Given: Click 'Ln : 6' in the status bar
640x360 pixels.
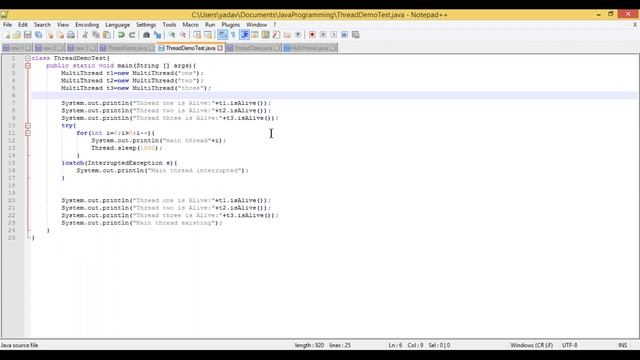Looking at the screenshot, I should 395,345.
